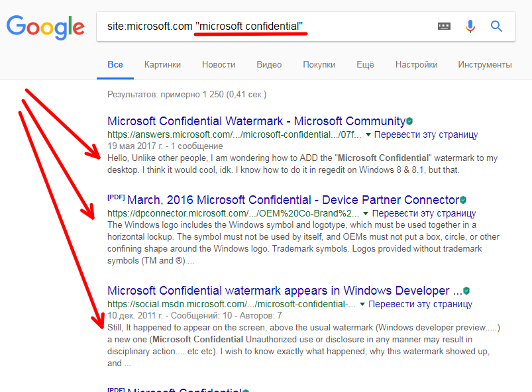Click verified shield beside Device Partner Connector

click(463, 200)
